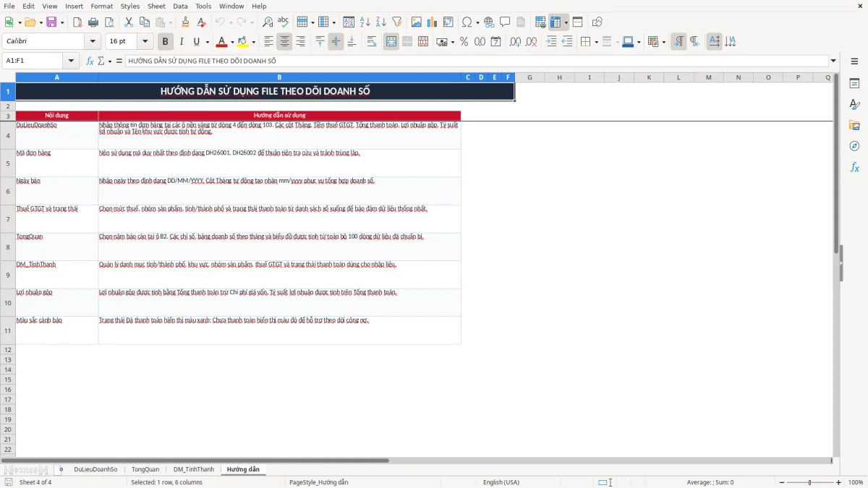Open the Name Box dropdown arrow
Screen dimensions: 868x488
(x=71, y=61)
